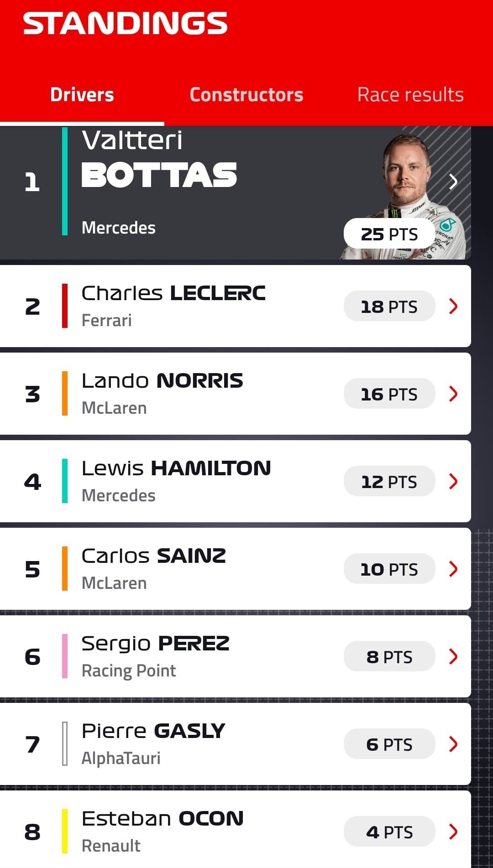Tap red arrow on Gasly row
493x868 pixels.
[453, 744]
